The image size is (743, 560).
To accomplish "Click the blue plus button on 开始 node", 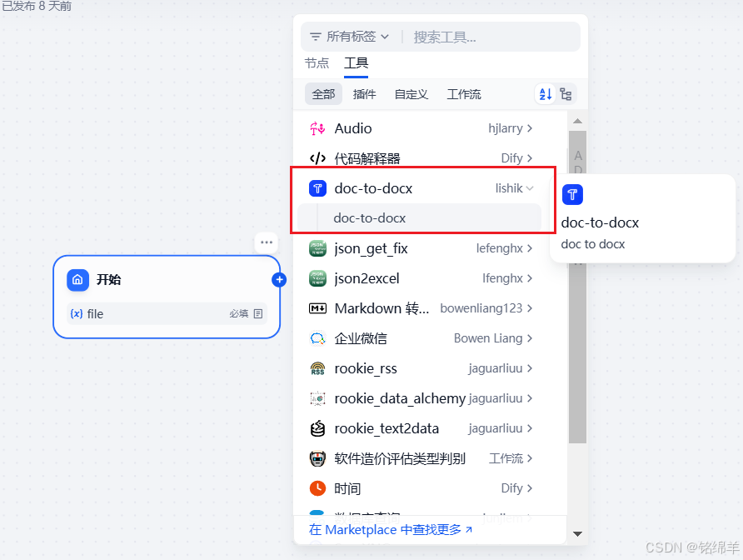I will 279,279.
